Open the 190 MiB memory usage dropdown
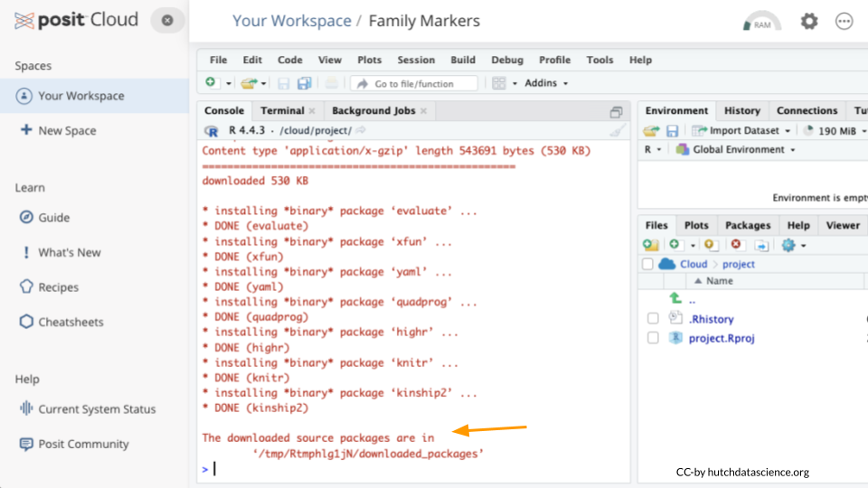The width and height of the screenshot is (868, 488). [835, 130]
